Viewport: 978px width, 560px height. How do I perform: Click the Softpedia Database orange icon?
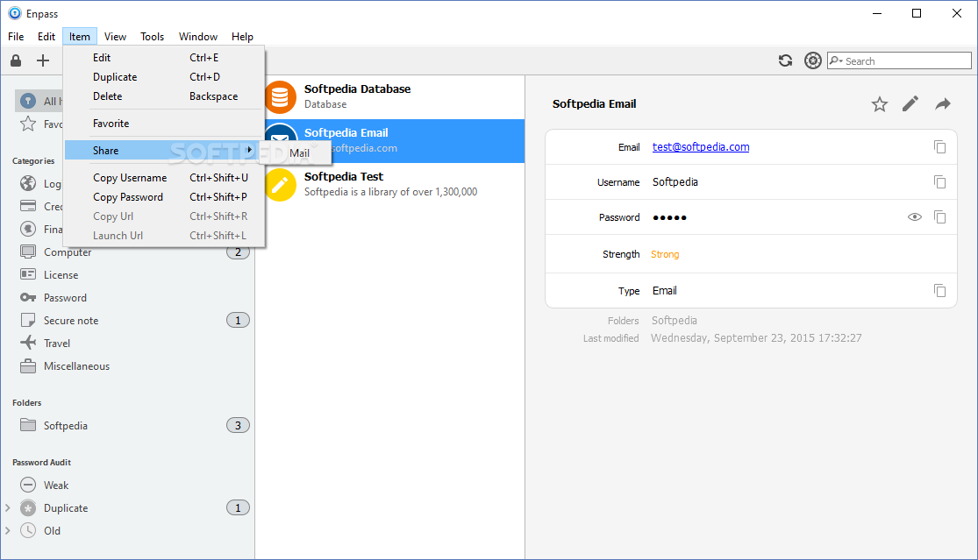tap(280, 97)
